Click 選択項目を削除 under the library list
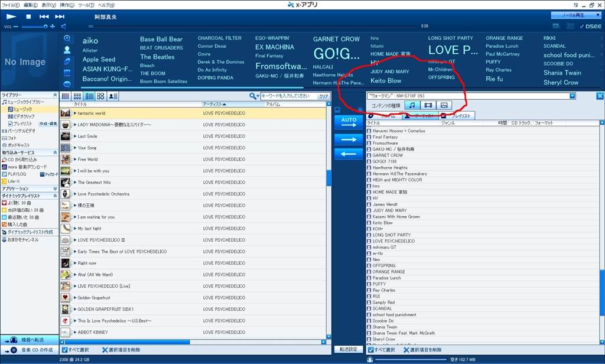The image size is (605, 364). [121, 350]
